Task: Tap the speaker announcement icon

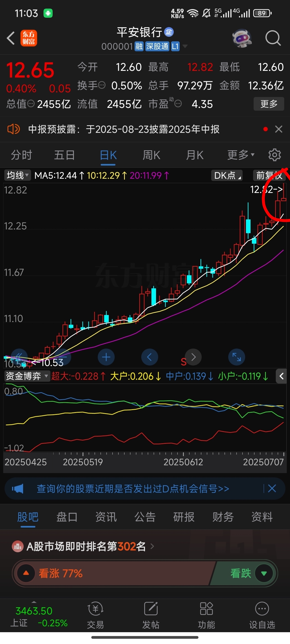Action: click(13, 129)
